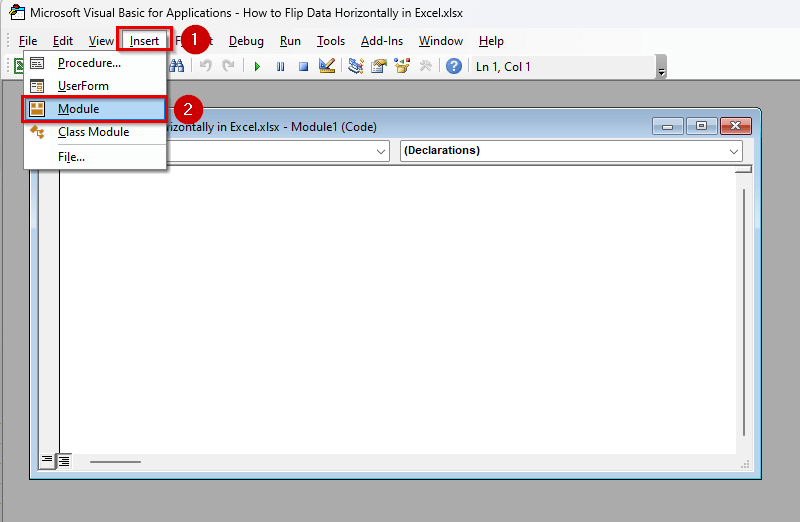This screenshot has width=800, height=522.
Task: Click the code window split bar handle
Action: [x=743, y=169]
